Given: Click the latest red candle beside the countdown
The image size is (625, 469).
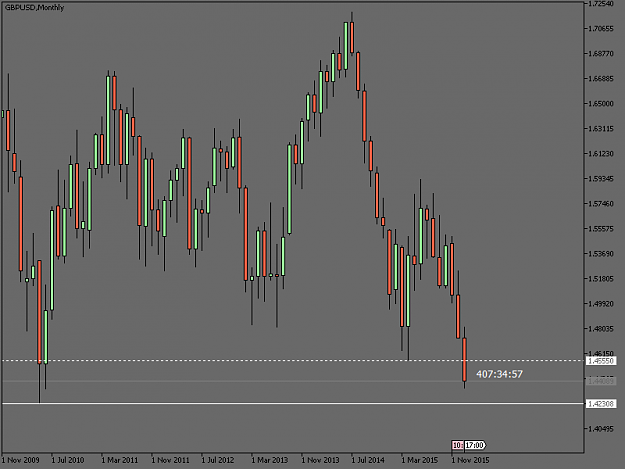Looking at the screenshot, I should 464,359.
